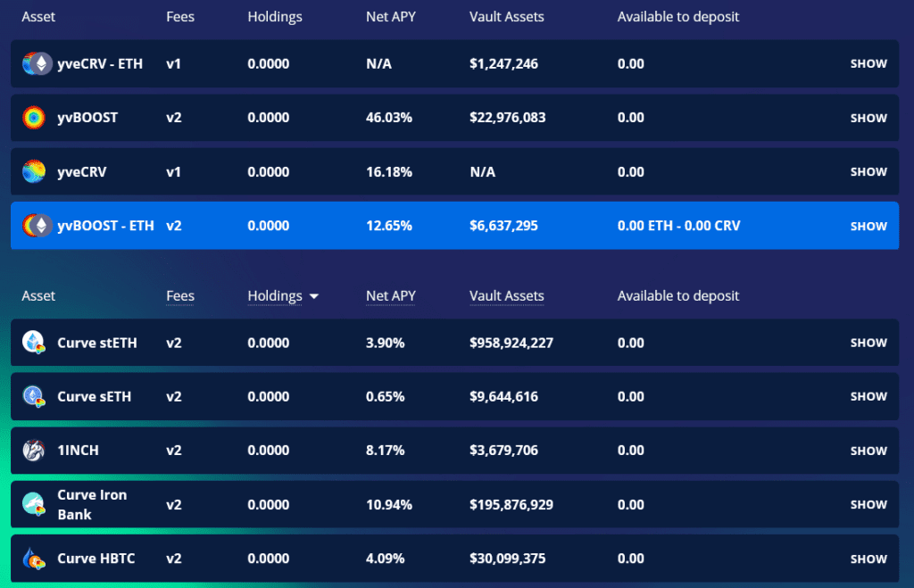Click the 1INCH unicorn token icon
The width and height of the screenshot is (914, 588).
34,451
